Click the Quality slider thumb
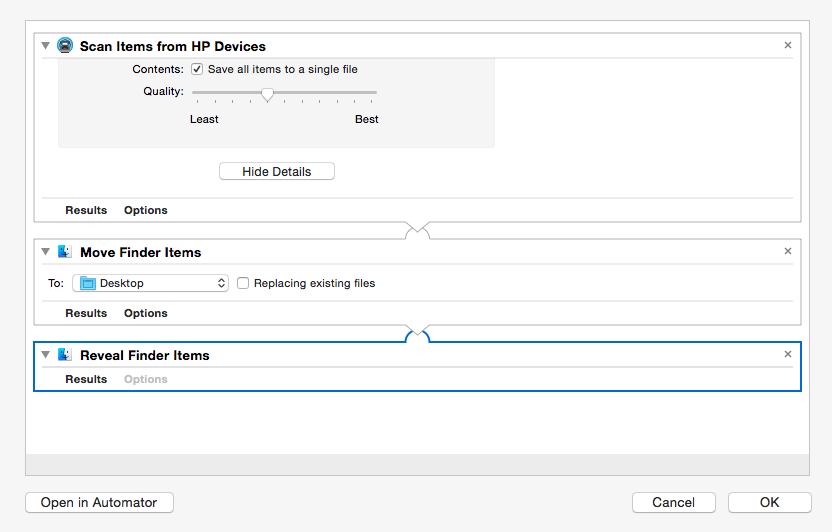The image size is (832, 532). [x=267, y=94]
